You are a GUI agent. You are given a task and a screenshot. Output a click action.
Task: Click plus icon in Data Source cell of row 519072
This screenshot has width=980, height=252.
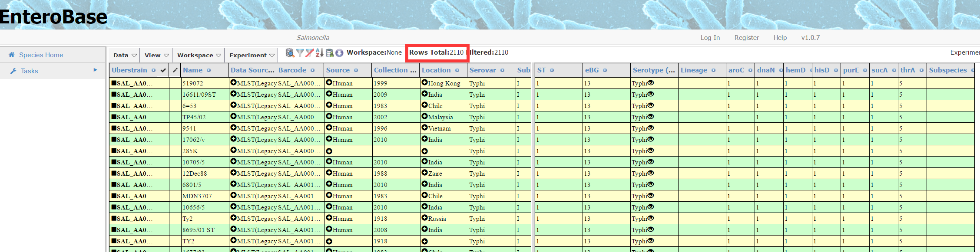pos(233,82)
